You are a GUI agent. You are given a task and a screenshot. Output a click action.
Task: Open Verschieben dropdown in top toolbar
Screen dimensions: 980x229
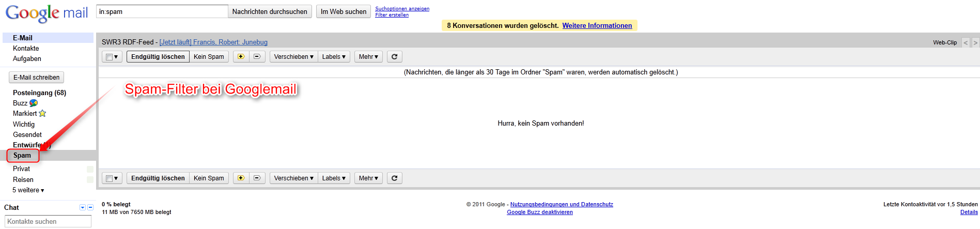click(294, 57)
